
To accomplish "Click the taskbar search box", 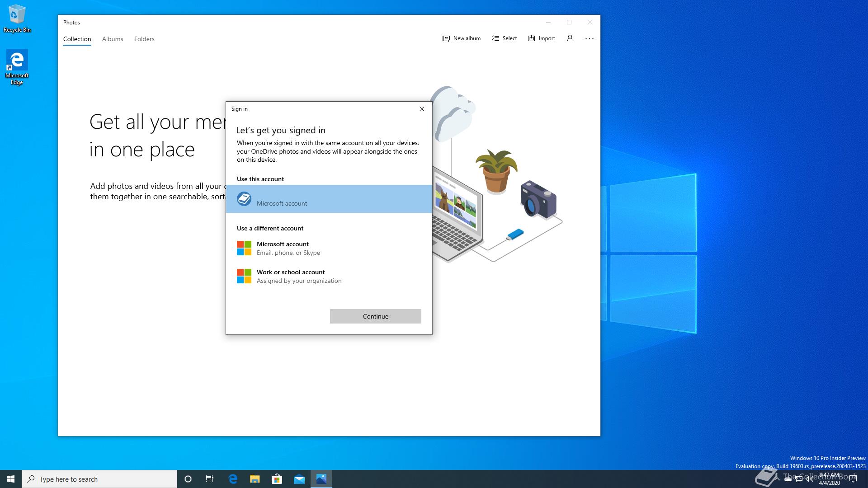I will pyautogui.click(x=99, y=479).
